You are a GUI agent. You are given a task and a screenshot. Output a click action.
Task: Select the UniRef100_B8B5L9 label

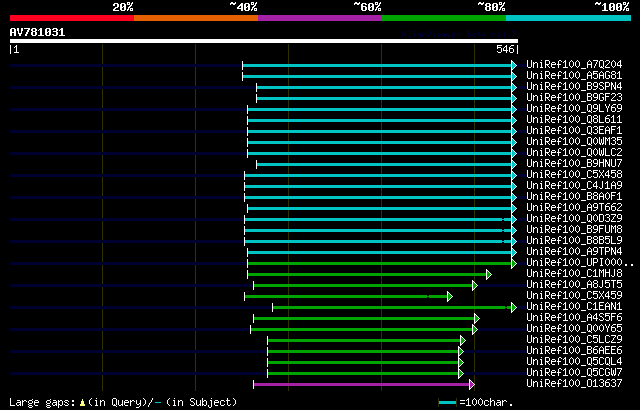coord(574,241)
